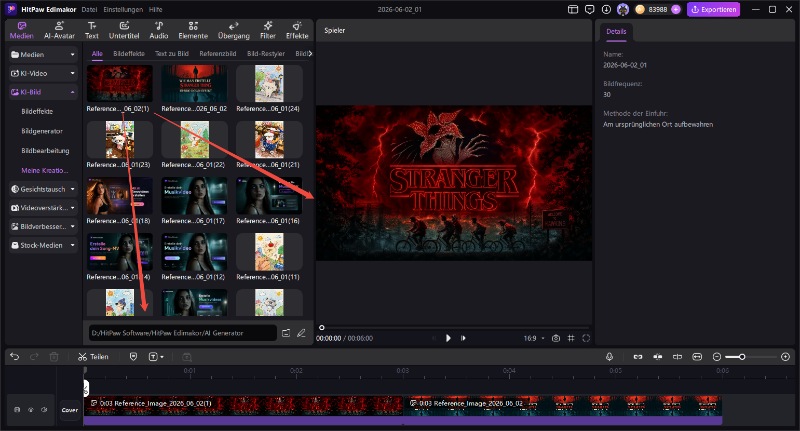Viewport: 800px width, 431px height.
Task: Open the 16:9 aspect ratio dropdown
Action: (534, 338)
